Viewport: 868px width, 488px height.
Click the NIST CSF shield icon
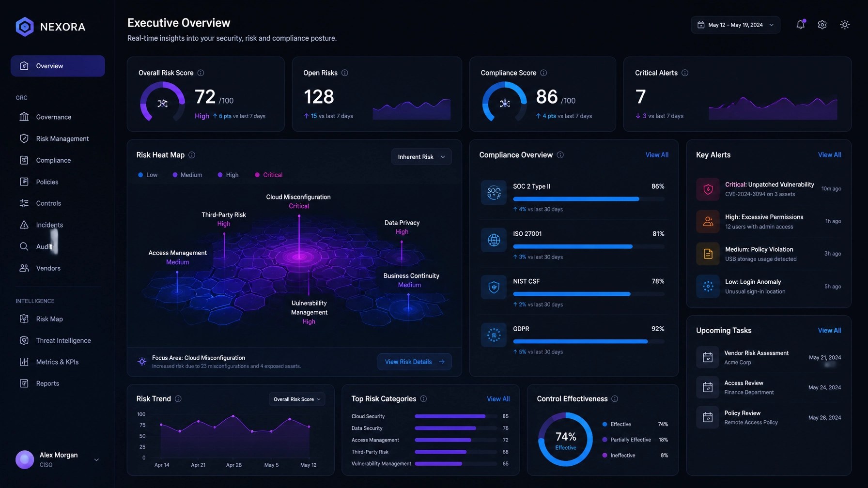494,287
